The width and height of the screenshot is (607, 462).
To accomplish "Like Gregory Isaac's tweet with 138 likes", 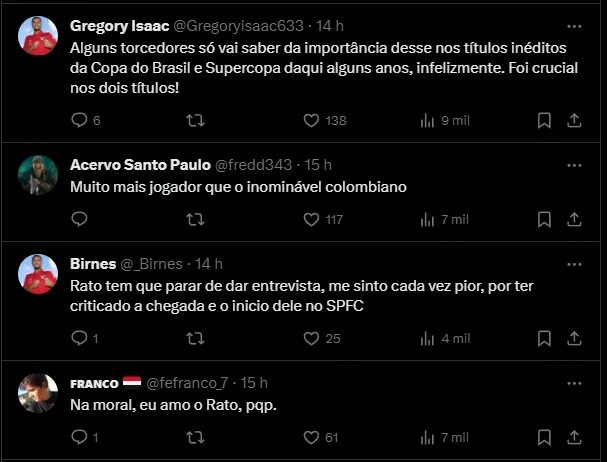I will [x=311, y=120].
